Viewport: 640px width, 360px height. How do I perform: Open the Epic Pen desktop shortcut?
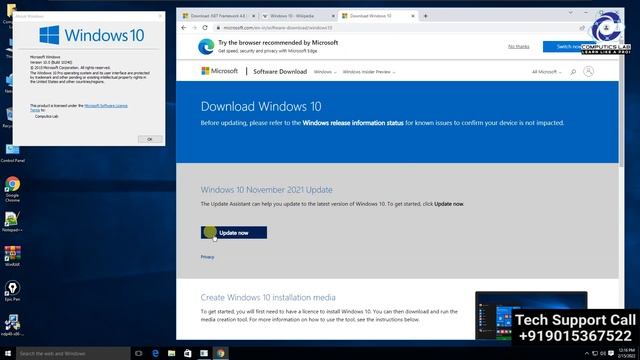tap(12, 291)
